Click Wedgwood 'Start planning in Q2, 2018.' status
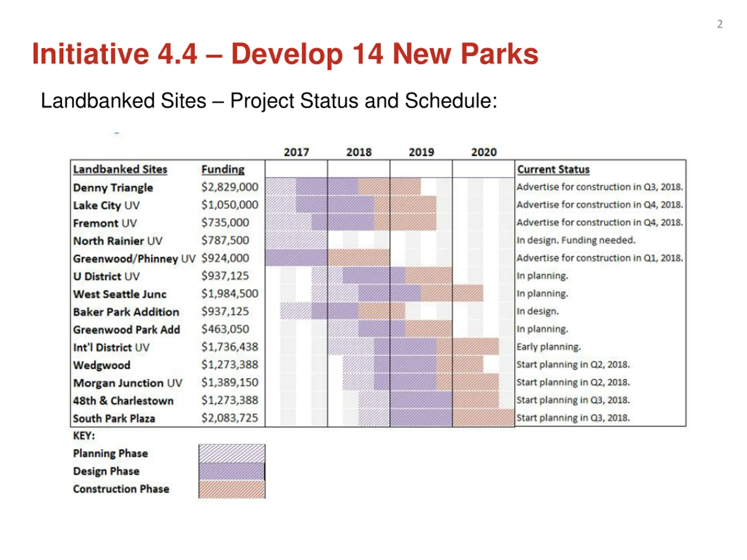This screenshot has width=747, height=560. pos(573,365)
